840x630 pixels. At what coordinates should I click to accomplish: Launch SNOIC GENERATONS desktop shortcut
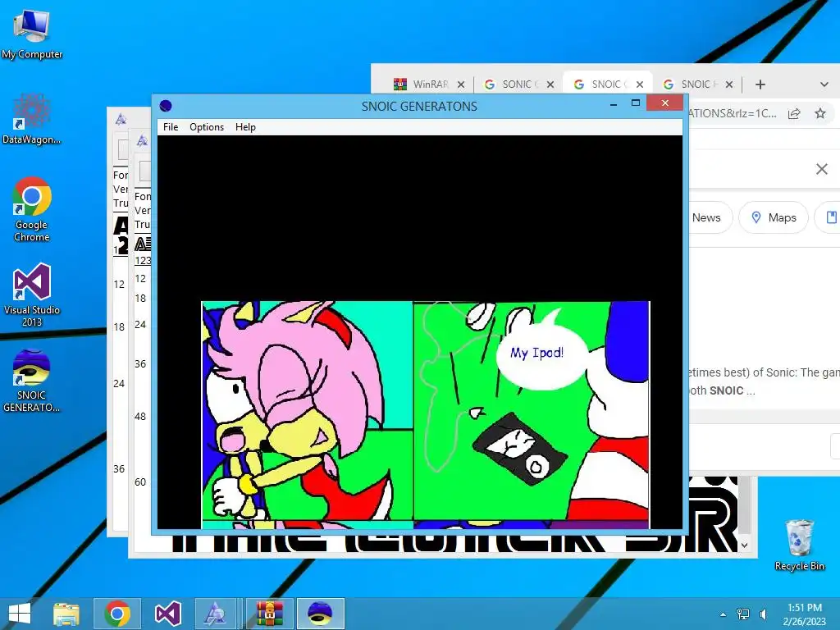pos(32,381)
